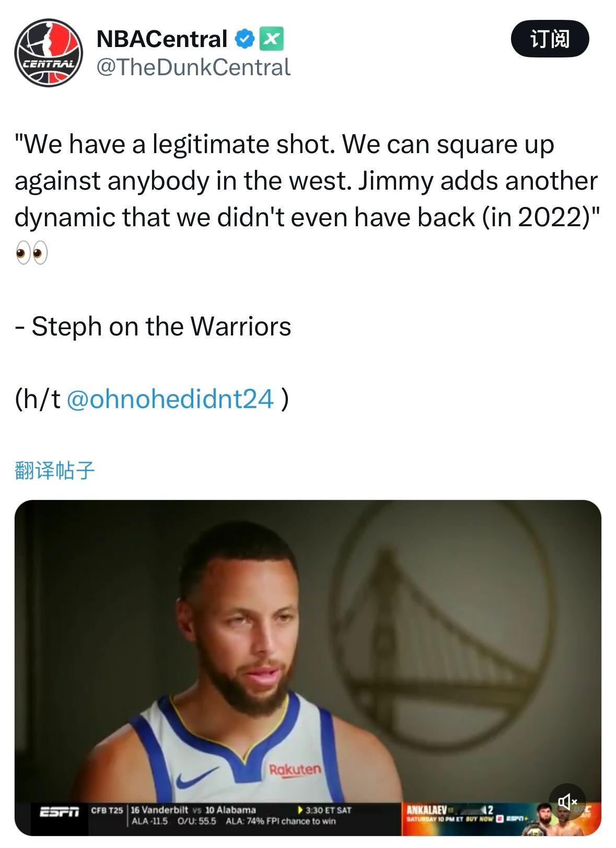Click the Rakuten patch on the jersey
616x848 pixels.
(x=295, y=770)
